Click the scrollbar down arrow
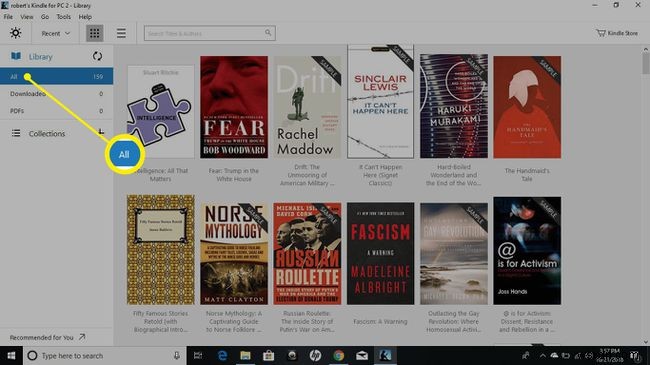Image resolution: width=650 pixels, height=365 pixels. [645, 342]
